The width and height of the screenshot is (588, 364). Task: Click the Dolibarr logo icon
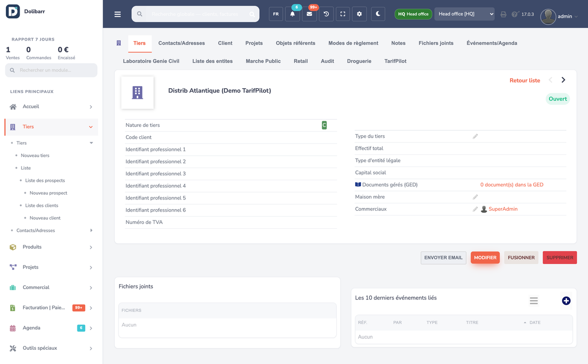(x=13, y=11)
